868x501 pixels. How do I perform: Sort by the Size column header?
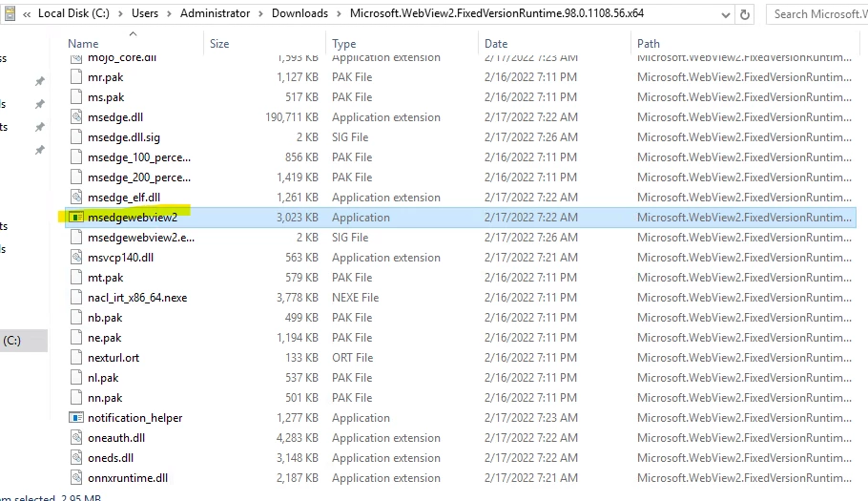click(x=219, y=44)
